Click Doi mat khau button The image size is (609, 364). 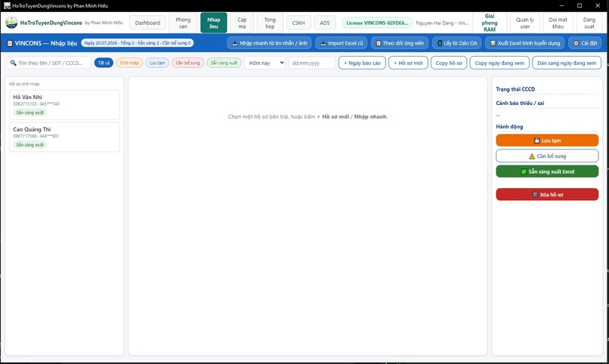tap(558, 23)
